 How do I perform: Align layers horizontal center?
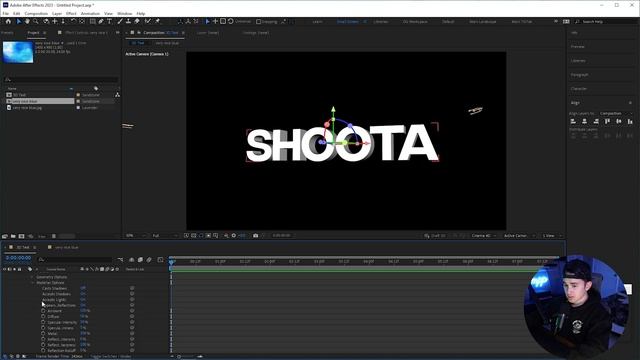tap(584, 121)
